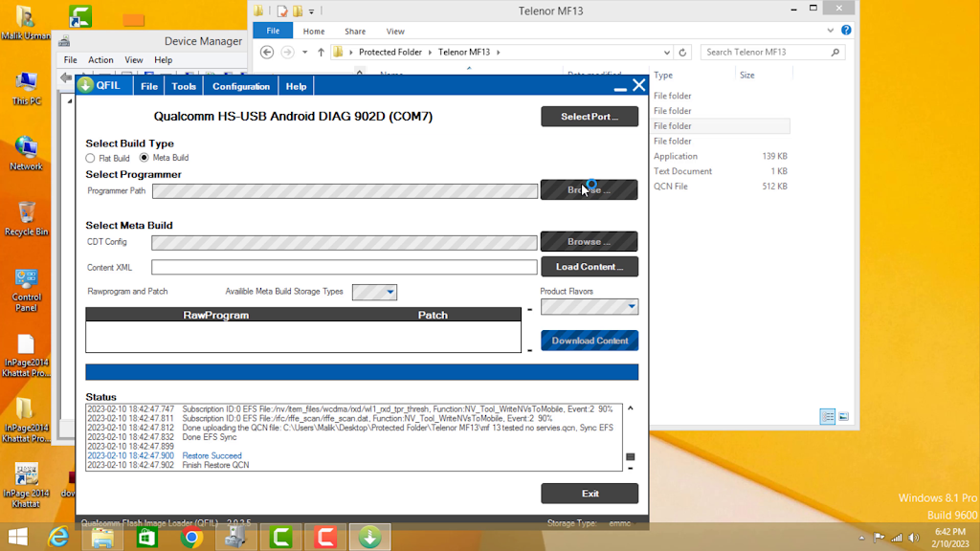This screenshot has width=980, height=551.
Task: Click Explorer back navigation arrow
Action: [267, 52]
